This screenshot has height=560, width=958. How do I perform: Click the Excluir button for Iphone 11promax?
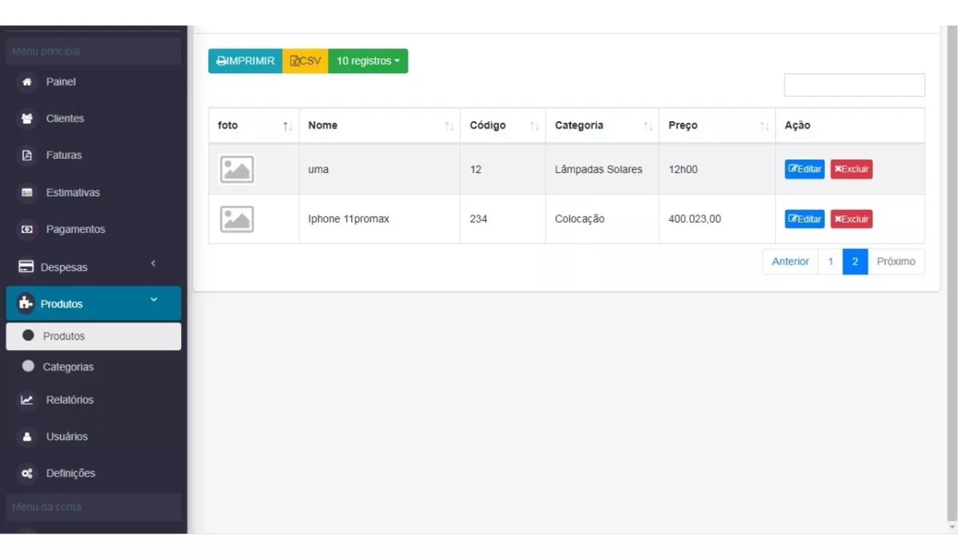[x=851, y=219]
